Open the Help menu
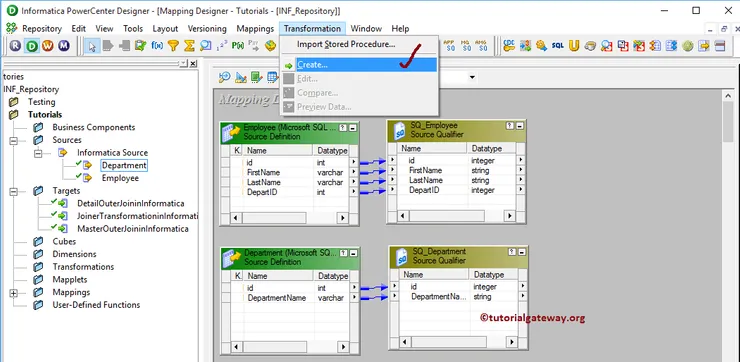Image resolution: width=740 pixels, height=362 pixels. (400, 29)
